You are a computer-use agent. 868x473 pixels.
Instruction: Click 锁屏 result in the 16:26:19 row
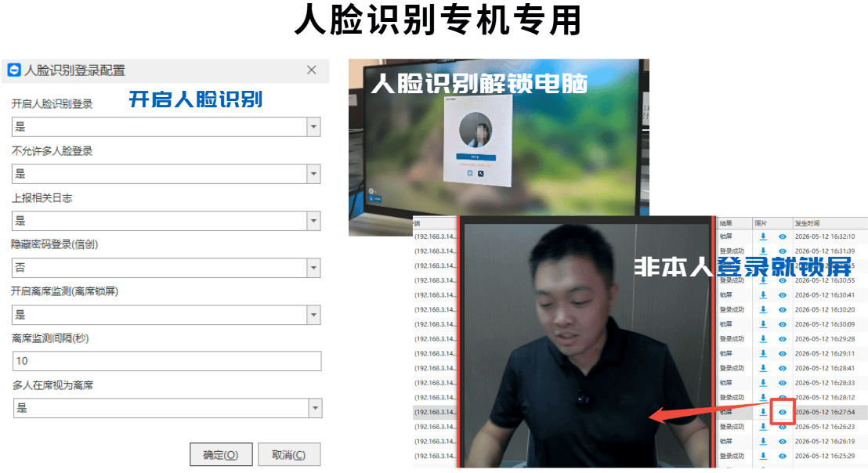[x=725, y=442]
